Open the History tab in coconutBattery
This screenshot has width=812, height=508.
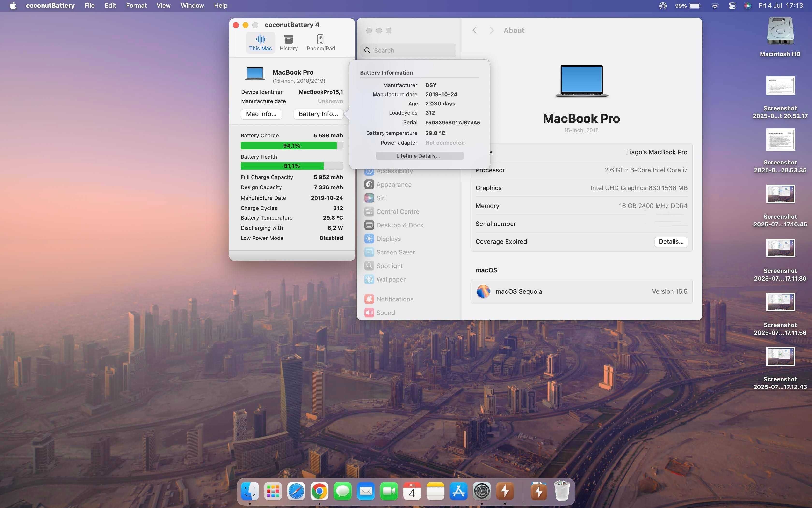click(289, 43)
